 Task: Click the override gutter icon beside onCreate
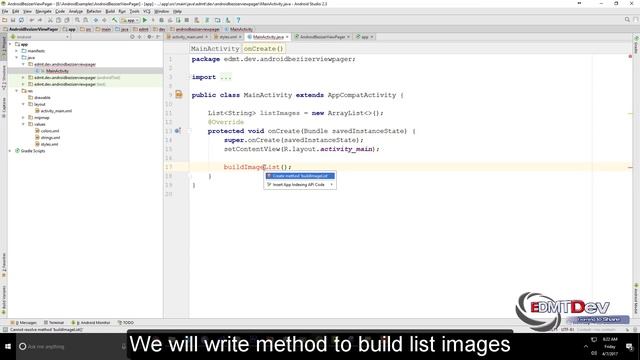click(178, 131)
